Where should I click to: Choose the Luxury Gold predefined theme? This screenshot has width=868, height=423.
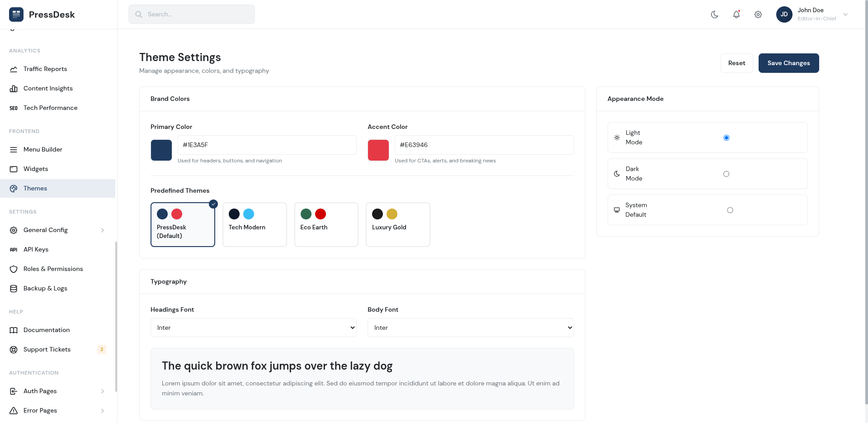click(397, 224)
